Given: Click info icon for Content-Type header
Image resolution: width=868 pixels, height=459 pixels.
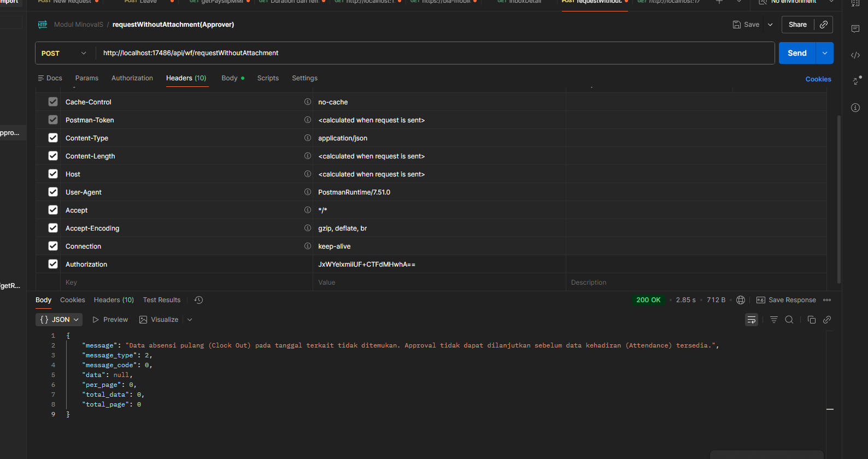Looking at the screenshot, I should click(307, 138).
